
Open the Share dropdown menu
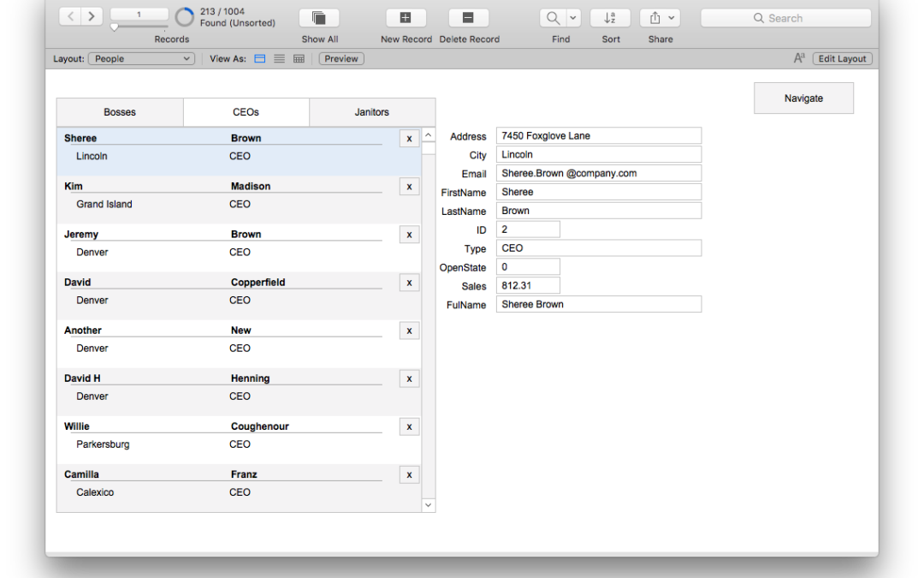click(x=660, y=18)
